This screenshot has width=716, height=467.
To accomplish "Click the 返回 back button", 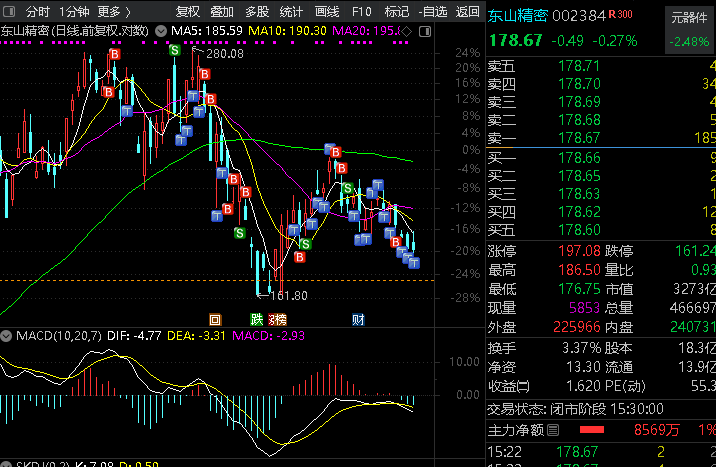I will (x=468, y=11).
